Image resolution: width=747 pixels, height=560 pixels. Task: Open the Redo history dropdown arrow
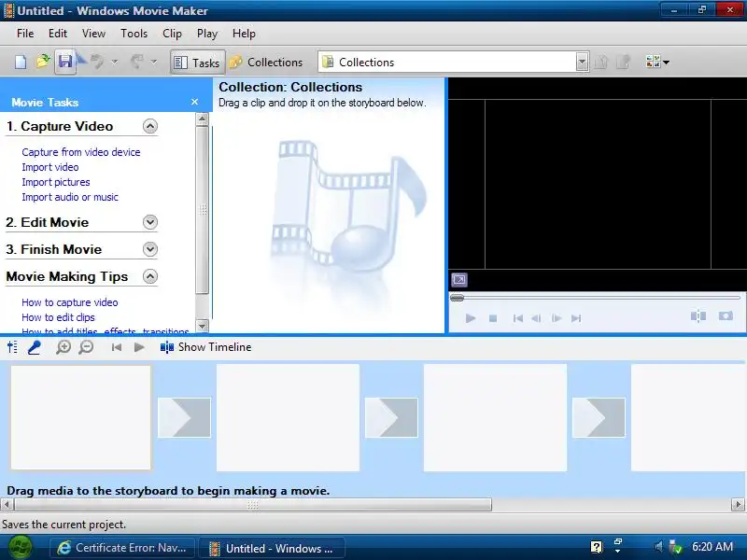153,62
